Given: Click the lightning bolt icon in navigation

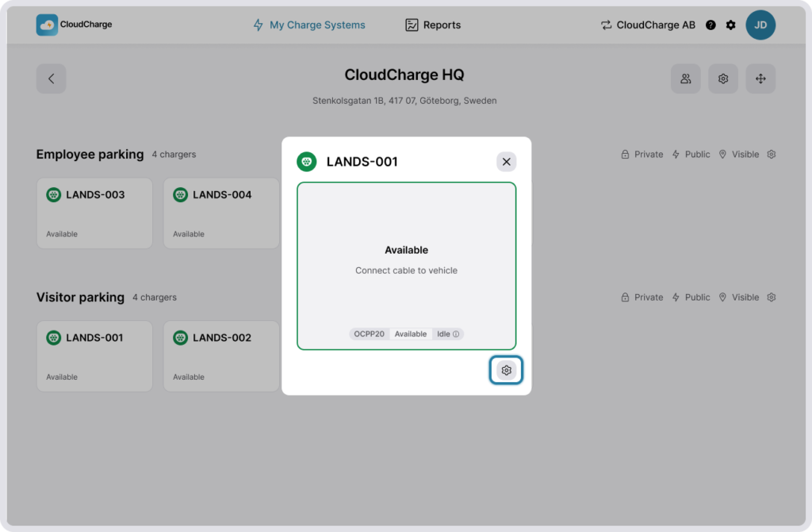Looking at the screenshot, I should [x=258, y=25].
